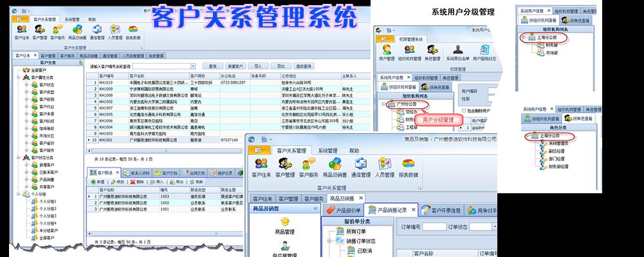
Task: Select 个人分组1 in the customer tree
Action: pyautogui.click(x=48, y=202)
